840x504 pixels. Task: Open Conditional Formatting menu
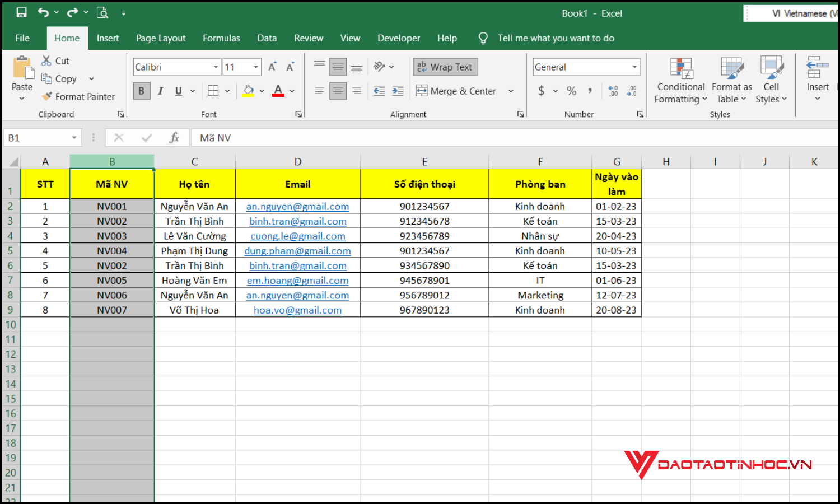pos(681,81)
